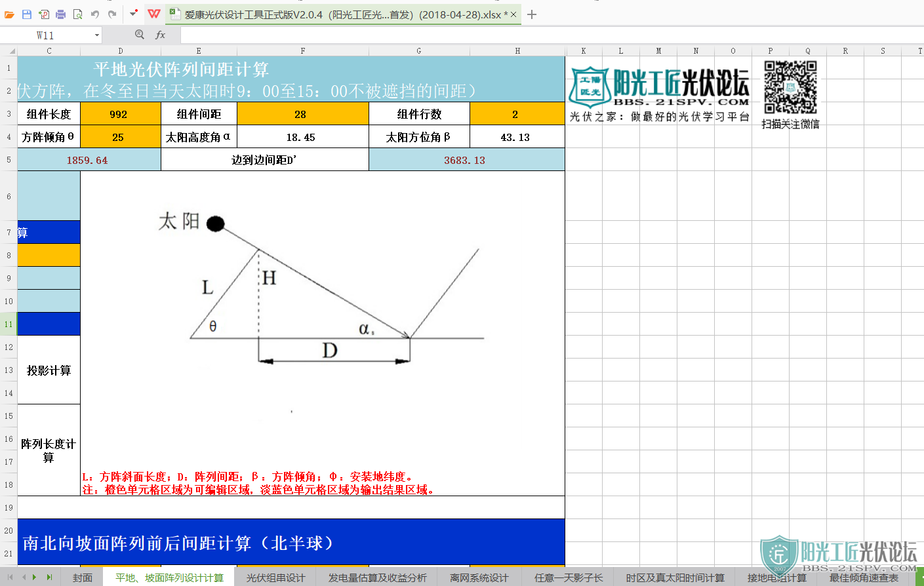Click the dark blue cell in row 11
This screenshot has height=586, width=924.
pos(49,324)
